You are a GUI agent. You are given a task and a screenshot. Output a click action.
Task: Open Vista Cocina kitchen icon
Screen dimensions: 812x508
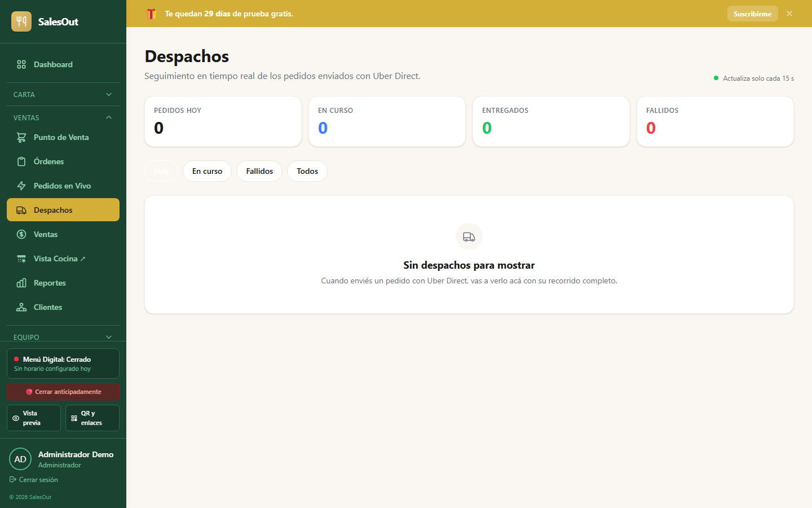click(21, 259)
